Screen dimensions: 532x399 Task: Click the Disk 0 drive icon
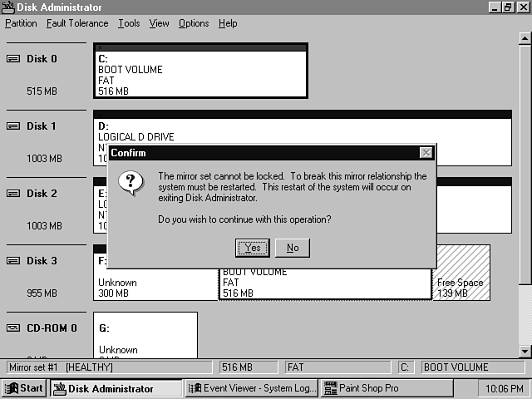(x=12, y=59)
